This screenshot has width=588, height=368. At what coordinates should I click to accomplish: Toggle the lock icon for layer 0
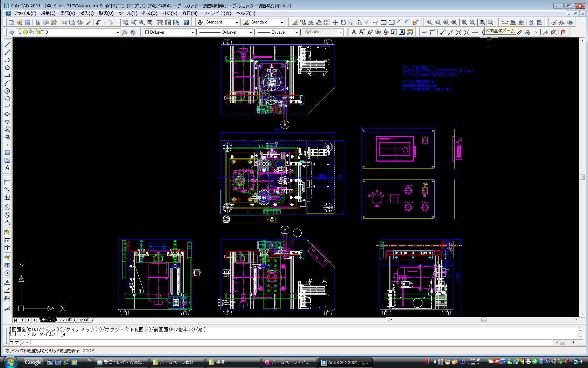tap(37, 32)
